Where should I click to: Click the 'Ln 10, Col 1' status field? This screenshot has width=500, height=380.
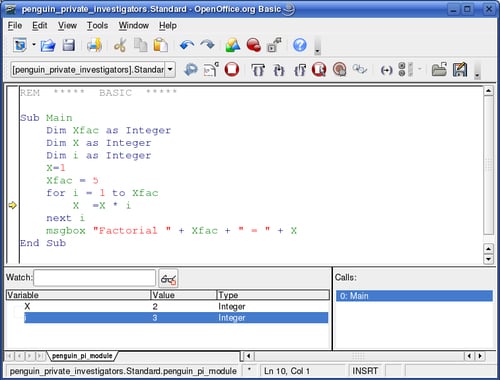click(x=302, y=371)
